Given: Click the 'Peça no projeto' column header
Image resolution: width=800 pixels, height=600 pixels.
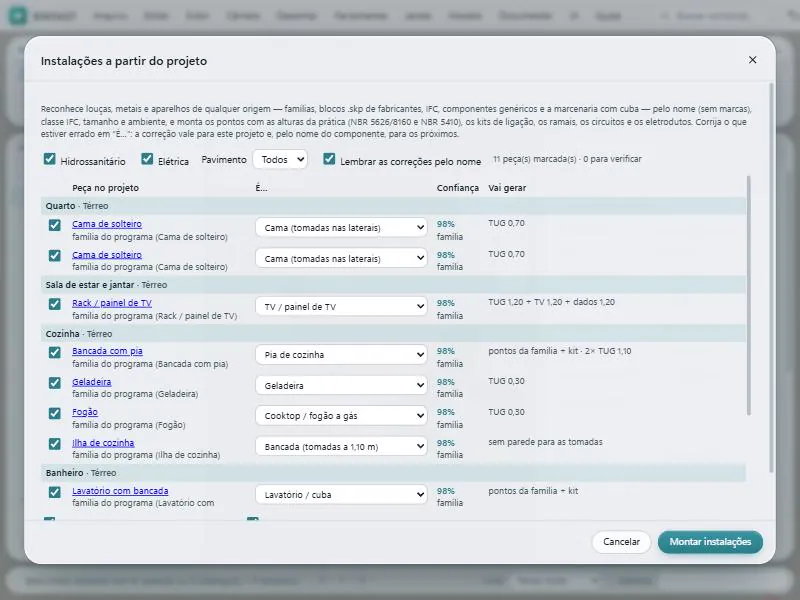Looking at the screenshot, I should click(x=105, y=188).
